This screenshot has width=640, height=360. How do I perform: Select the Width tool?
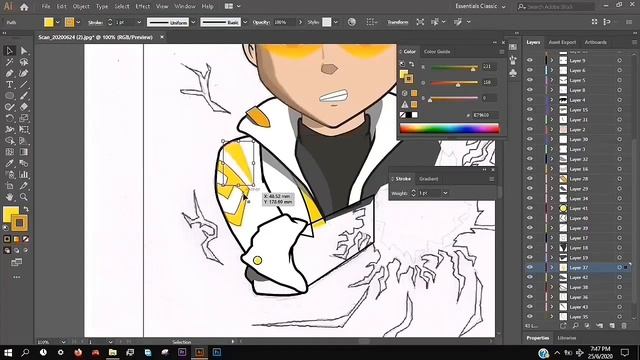click(9, 129)
